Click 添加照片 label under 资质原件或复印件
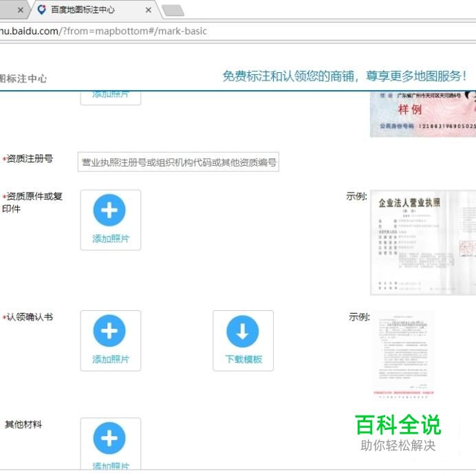 point(111,239)
